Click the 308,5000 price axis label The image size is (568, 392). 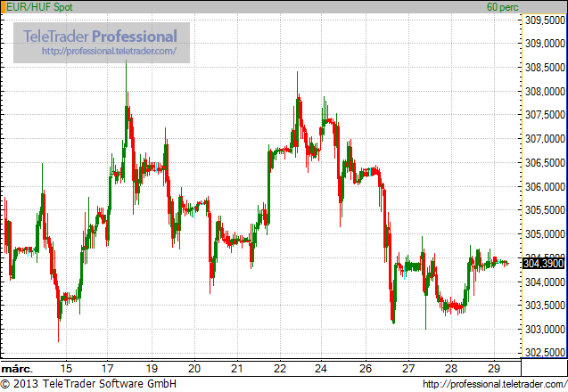[545, 68]
